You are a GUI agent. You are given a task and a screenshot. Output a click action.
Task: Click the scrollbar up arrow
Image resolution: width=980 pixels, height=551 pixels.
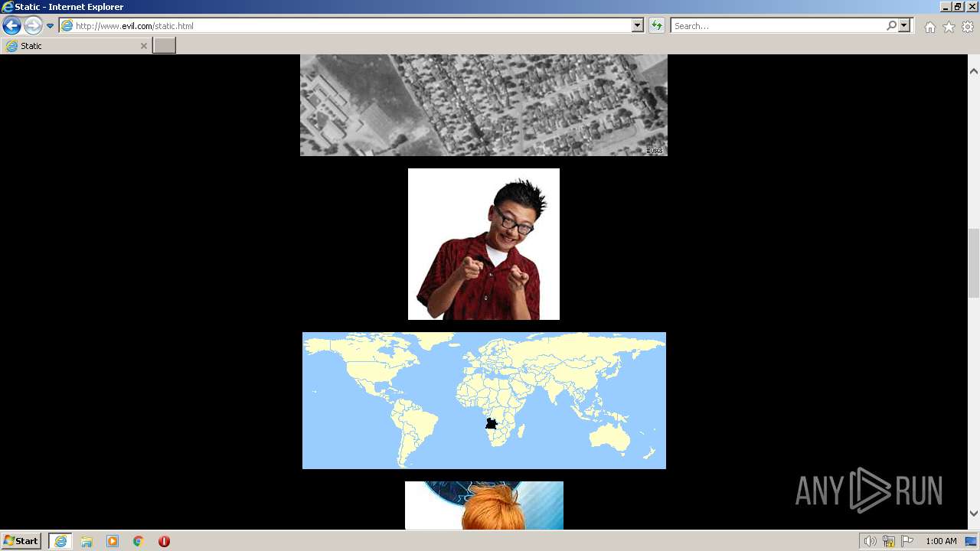(974, 71)
